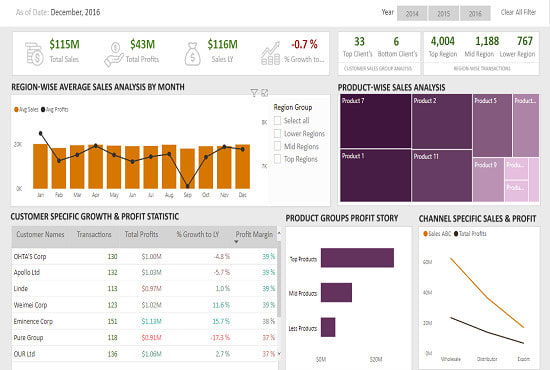Click the Total Sales coins icon

click(x=34, y=53)
